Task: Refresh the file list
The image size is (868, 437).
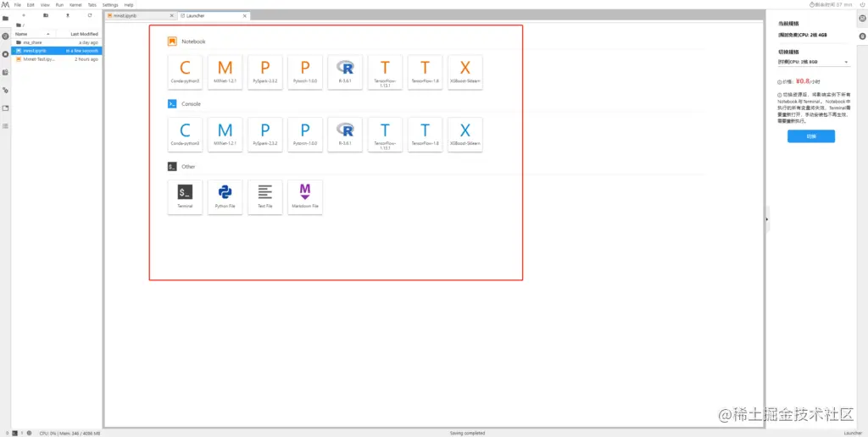Action: tap(90, 15)
